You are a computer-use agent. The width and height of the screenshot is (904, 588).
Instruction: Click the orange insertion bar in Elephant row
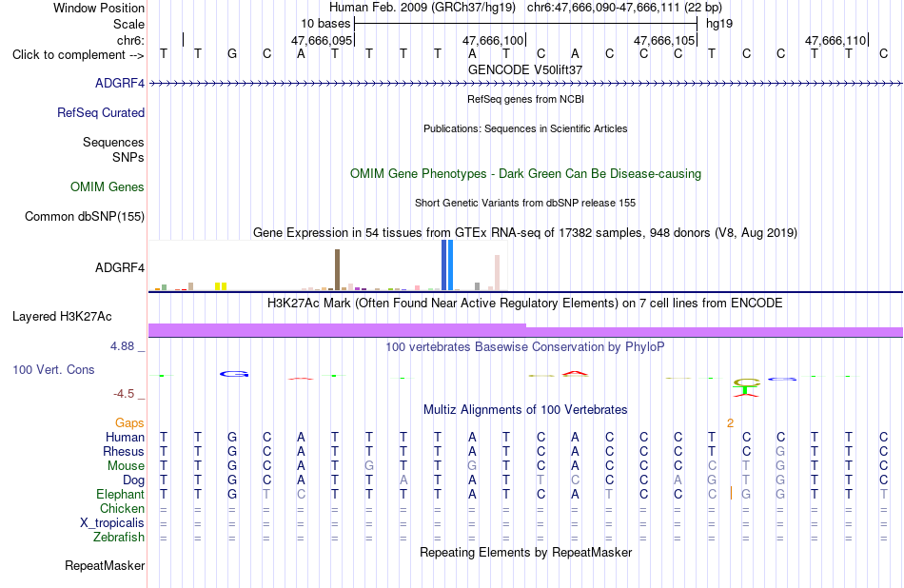pyautogui.click(x=731, y=494)
